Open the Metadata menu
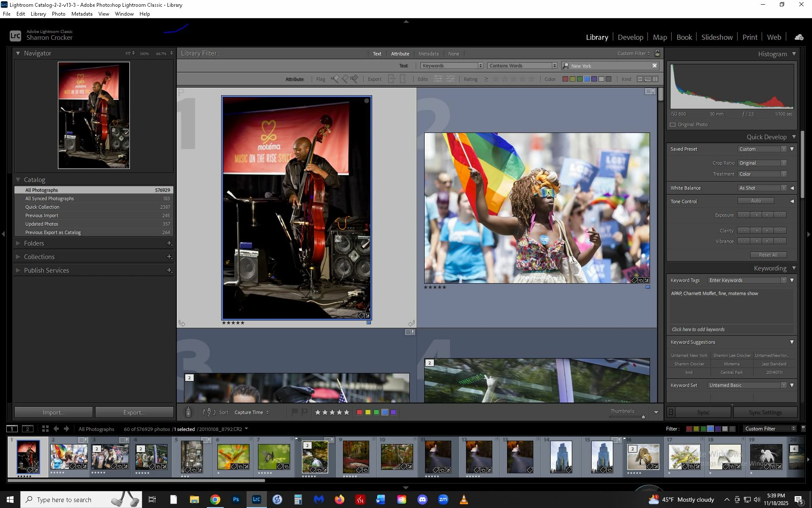This screenshot has height=508, width=812. pos(82,14)
